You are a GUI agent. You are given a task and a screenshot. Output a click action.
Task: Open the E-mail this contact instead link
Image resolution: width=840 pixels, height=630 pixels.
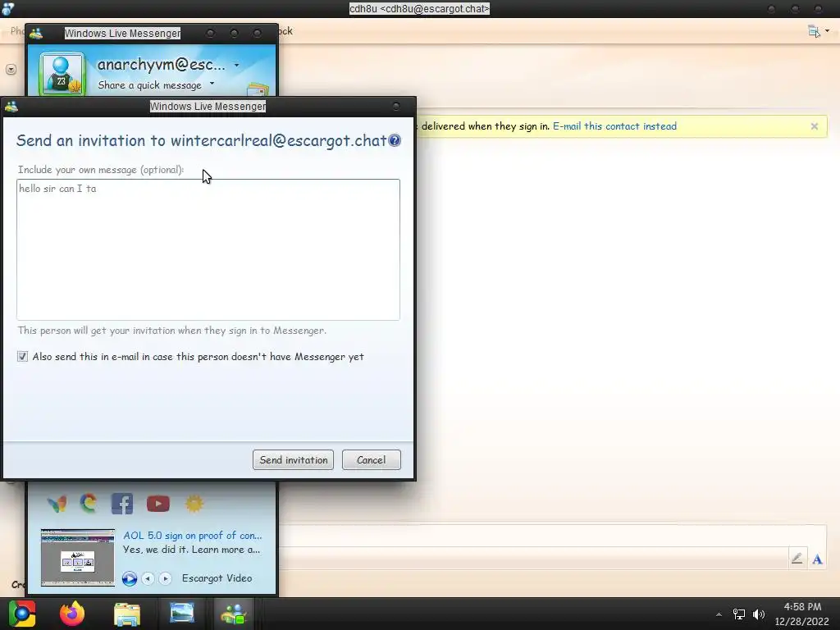coord(614,126)
